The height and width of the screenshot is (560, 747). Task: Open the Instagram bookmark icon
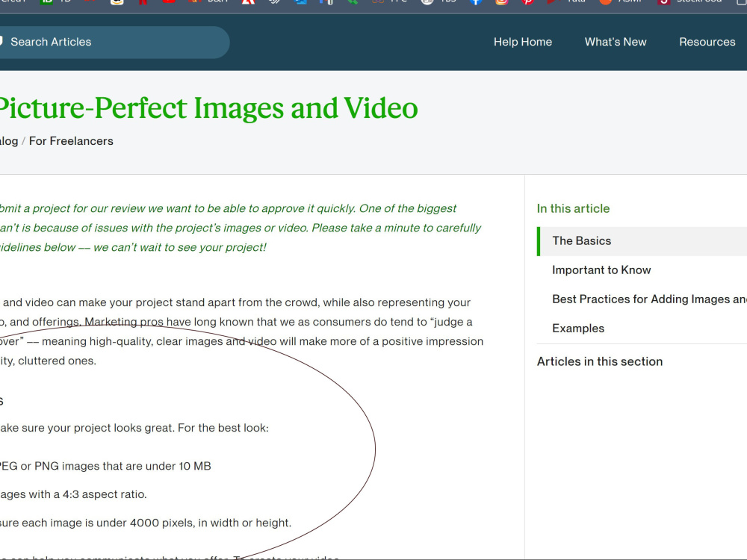click(x=501, y=2)
